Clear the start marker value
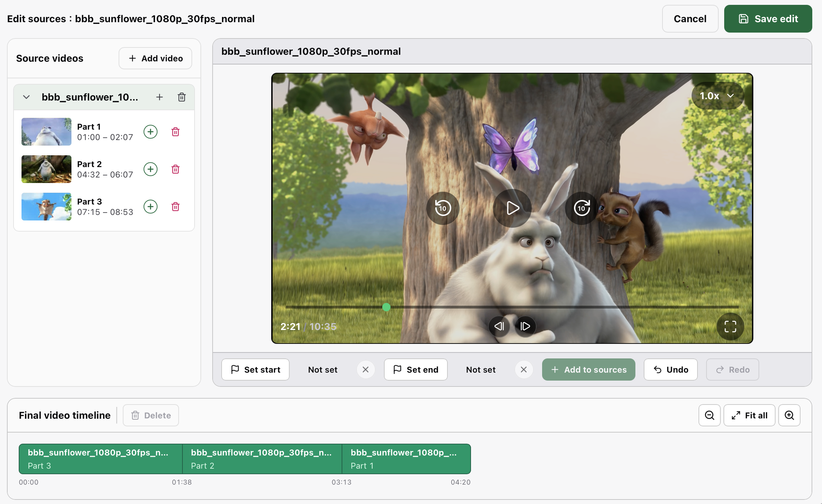Image resolution: width=822 pixels, height=504 pixels. tap(366, 370)
